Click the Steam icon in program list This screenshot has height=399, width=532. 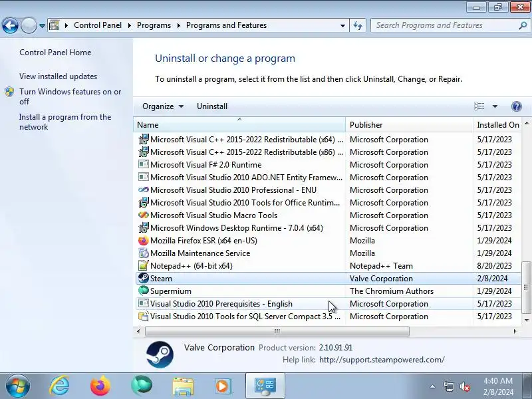[144, 278]
